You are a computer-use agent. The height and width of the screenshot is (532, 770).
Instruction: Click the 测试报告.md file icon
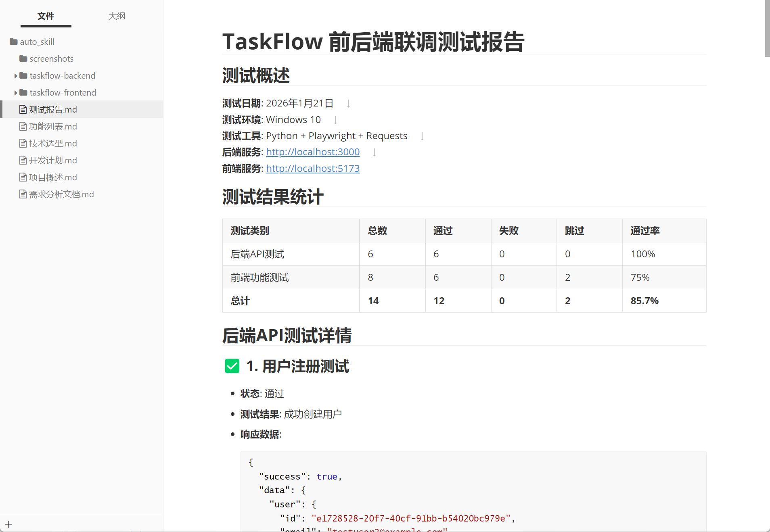pyautogui.click(x=23, y=109)
